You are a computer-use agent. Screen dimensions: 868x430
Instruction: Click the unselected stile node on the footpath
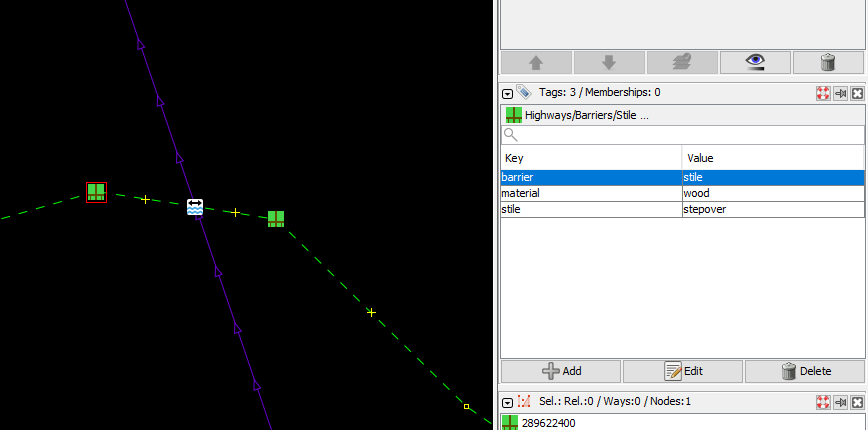(x=276, y=219)
